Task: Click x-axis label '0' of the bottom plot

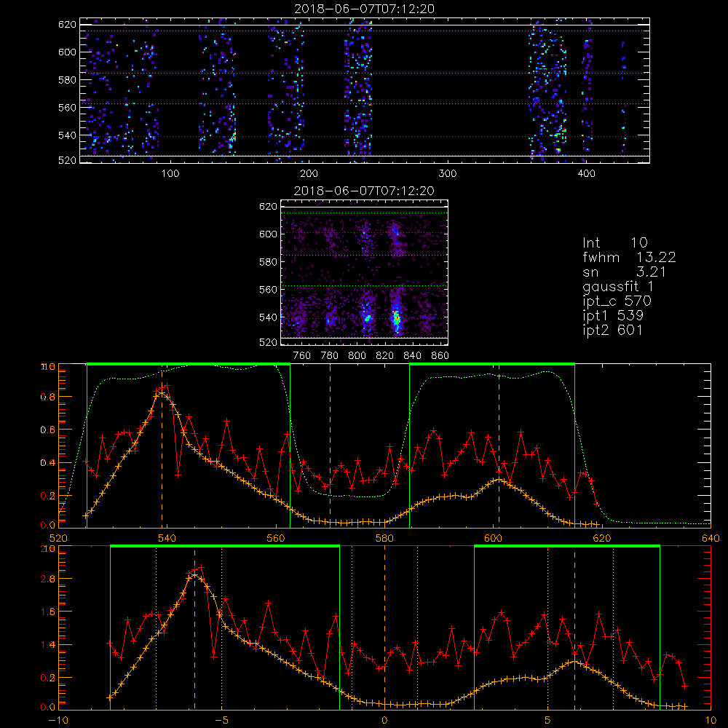Action: click(384, 721)
